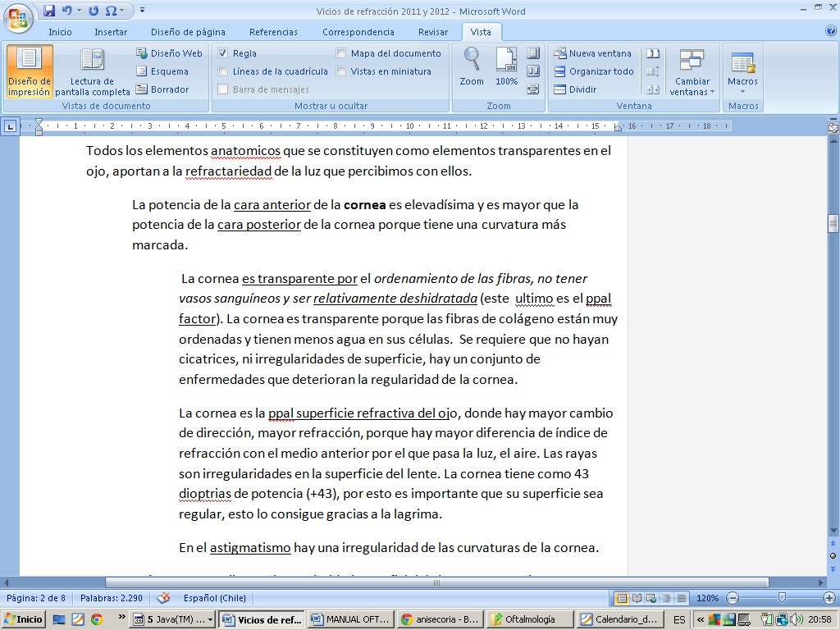840x630 pixels.
Task: Click the Help question mark icon
Action: 830,31
